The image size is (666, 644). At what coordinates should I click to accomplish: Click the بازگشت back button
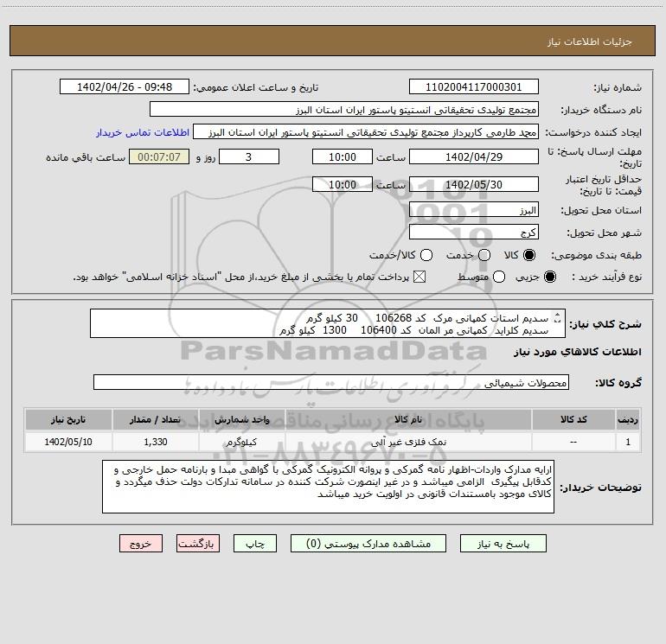[x=198, y=544]
